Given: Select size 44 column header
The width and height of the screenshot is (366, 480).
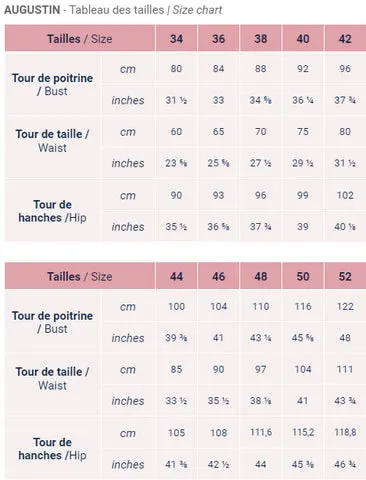Looking at the screenshot, I should point(176,276).
